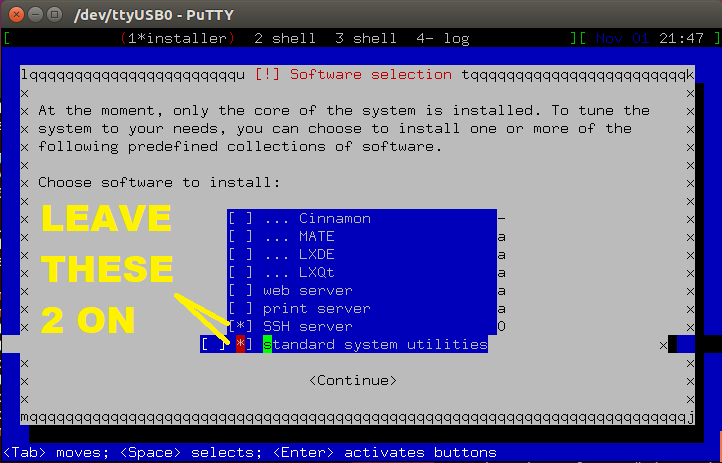The height and width of the screenshot is (463, 722).
Task: Click the 'following predefined collections of software' line
Action: point(240,147)
